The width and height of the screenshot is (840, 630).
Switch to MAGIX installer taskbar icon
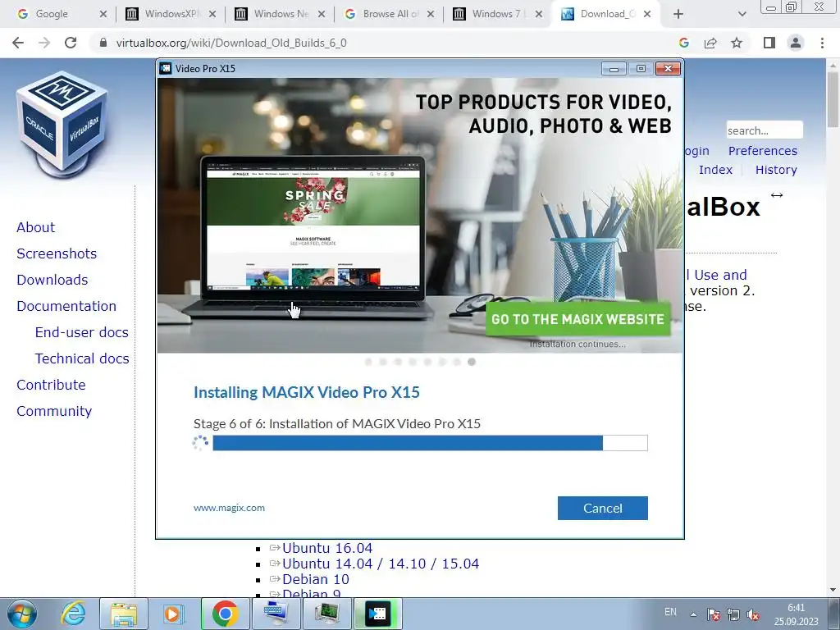coord(378,614)
